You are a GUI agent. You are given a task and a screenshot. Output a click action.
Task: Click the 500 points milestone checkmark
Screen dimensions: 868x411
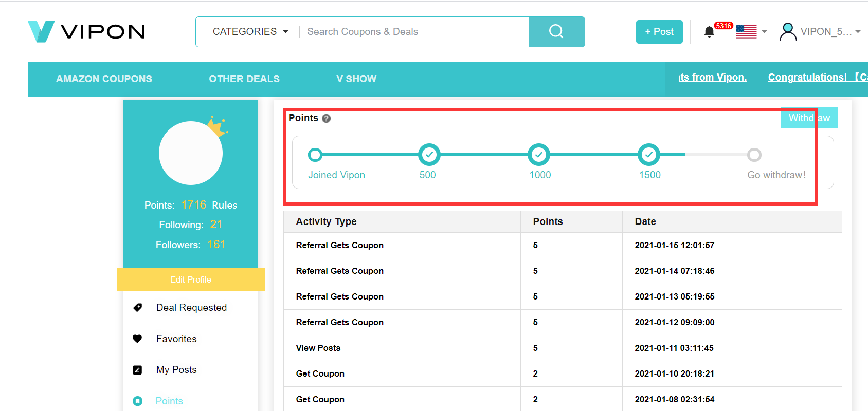click(429, 154)
